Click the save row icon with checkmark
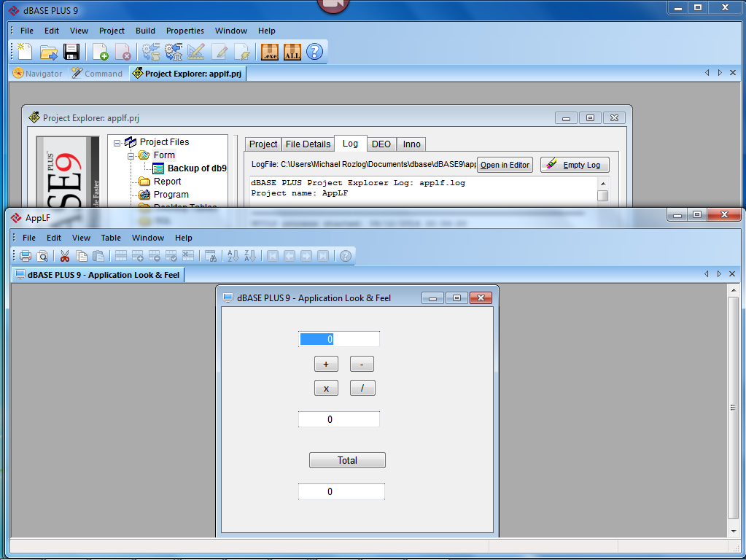This screenshot has width=746, height=560. coord(171,256)
